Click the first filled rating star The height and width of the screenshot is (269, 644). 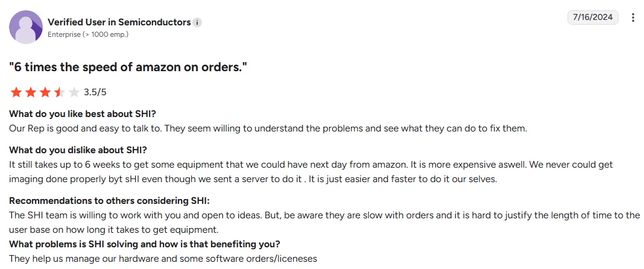pos(16,92)
